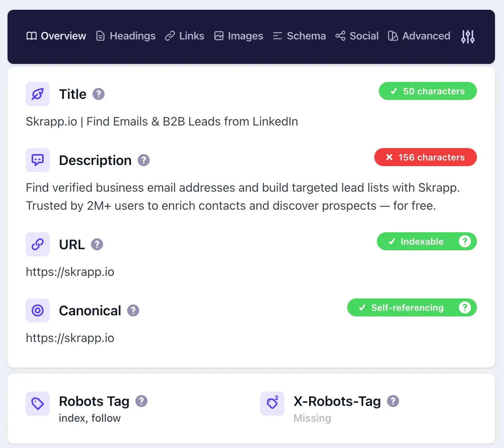Open the Canonical help question mark

tap(132, 310)
